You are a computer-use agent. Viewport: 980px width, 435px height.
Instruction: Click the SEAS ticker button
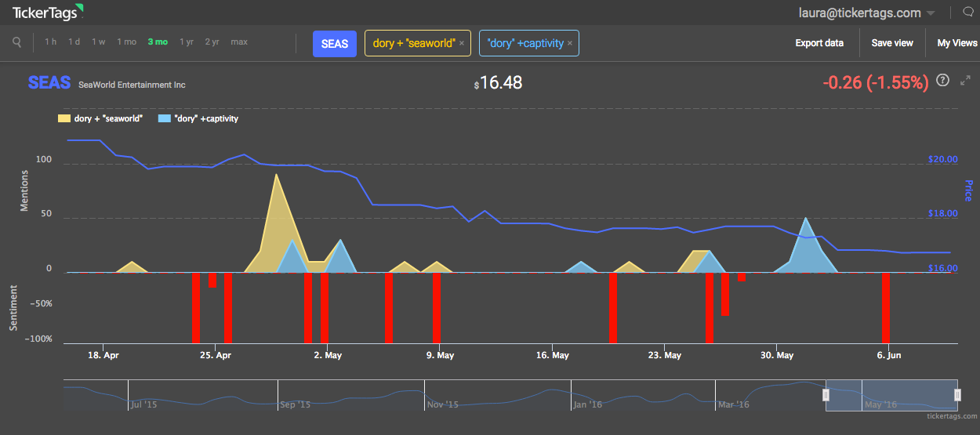(x=335, y=44)
